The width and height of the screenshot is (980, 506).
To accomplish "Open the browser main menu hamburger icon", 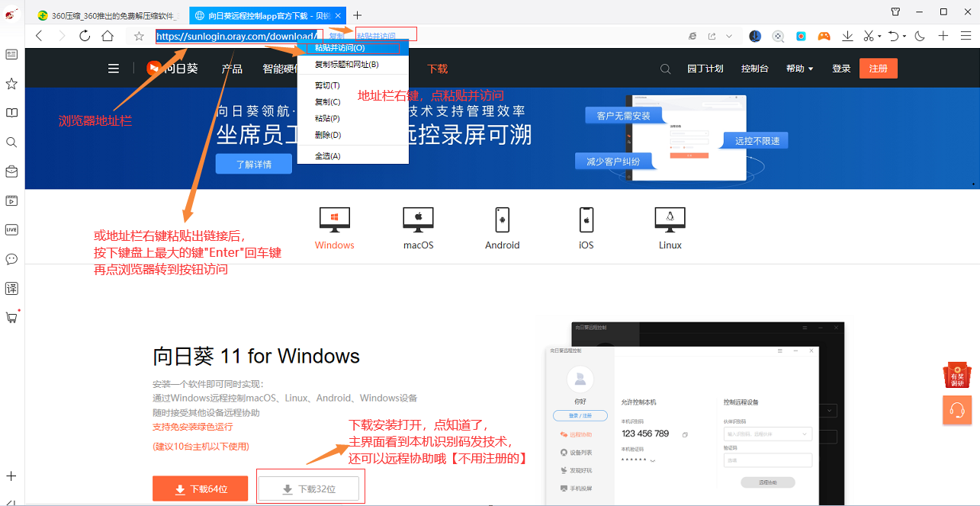I will [x=966, y=36].
